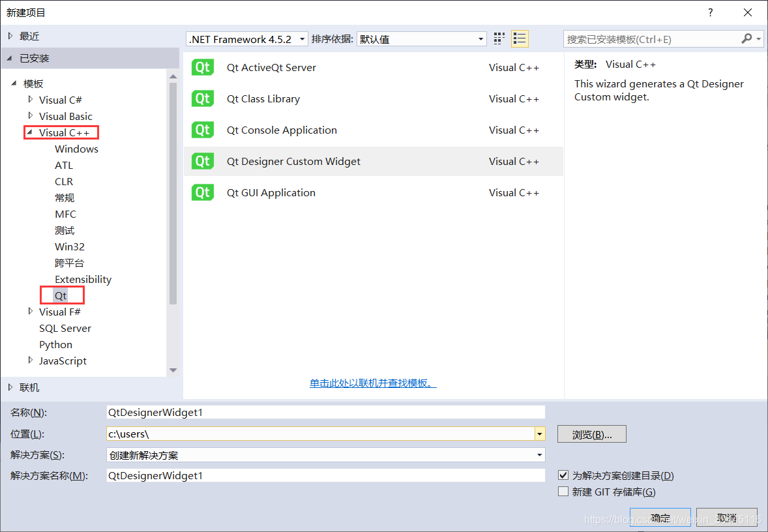Click the Qt icon beside Qt Class Library
The width and height of the screenshot is (768, 532).
(x=203, y=99)
